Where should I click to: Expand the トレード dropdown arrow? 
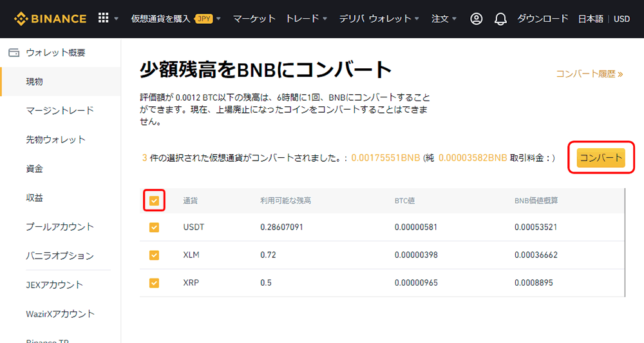pyautogui.click(x=325, y=19)
